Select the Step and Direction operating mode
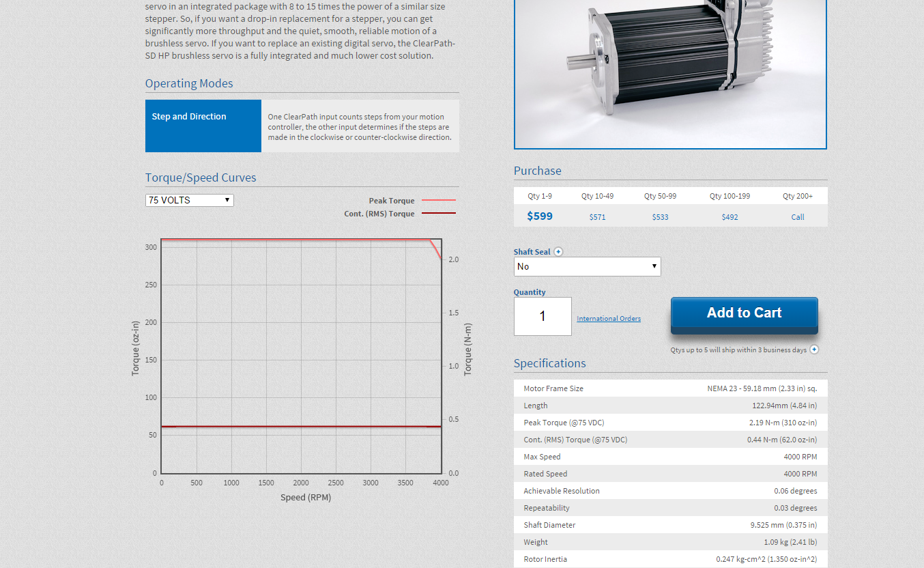Screen dimensions: 924x568 203,126
